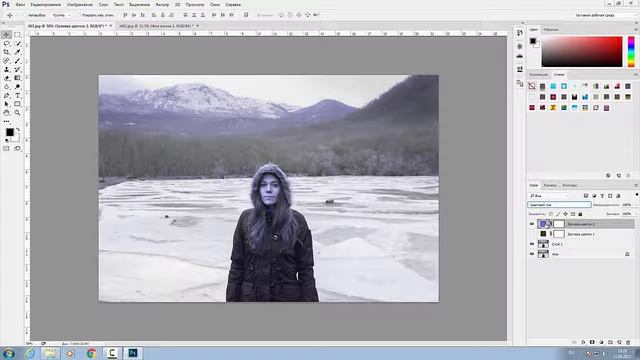Open the layer blend mode dropdown

tap(560, 205)
